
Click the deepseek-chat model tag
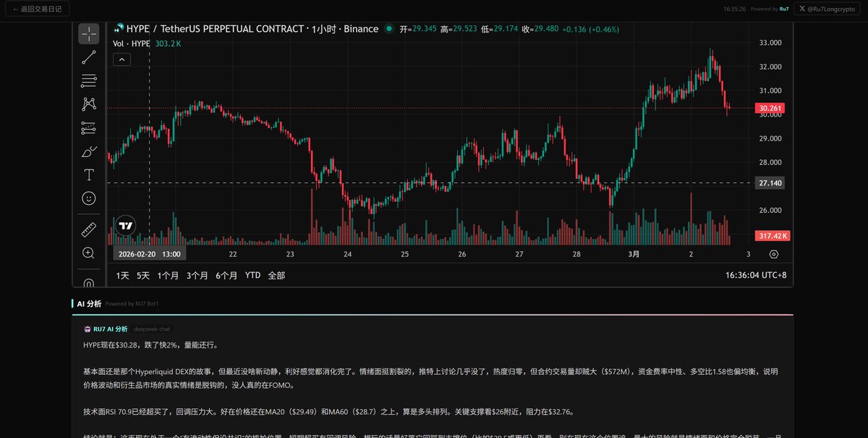[151, 329]
